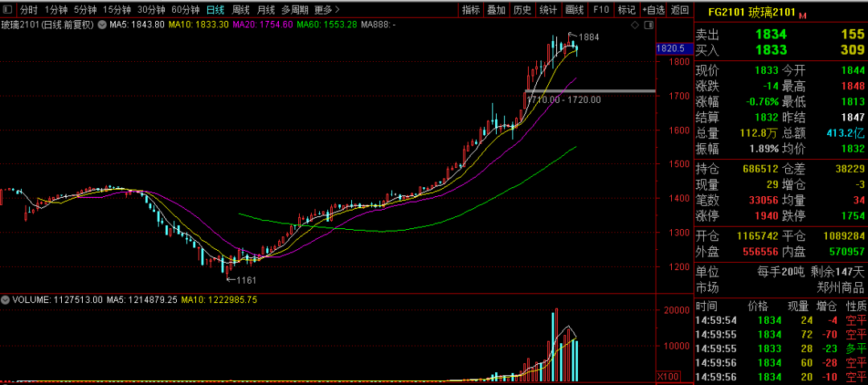The image size is (868, 385).
Task: Click the red M marker beside 玻璃2101
Action: pos(802,15)
